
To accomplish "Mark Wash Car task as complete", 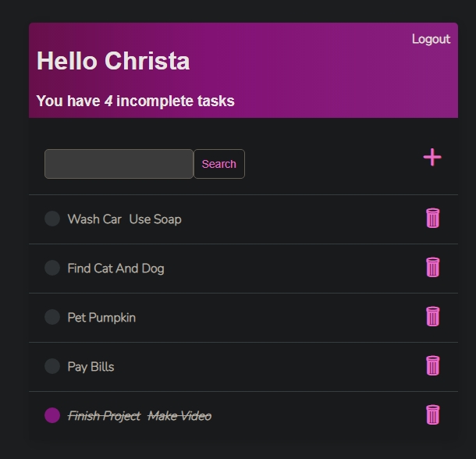I will 52,219.
